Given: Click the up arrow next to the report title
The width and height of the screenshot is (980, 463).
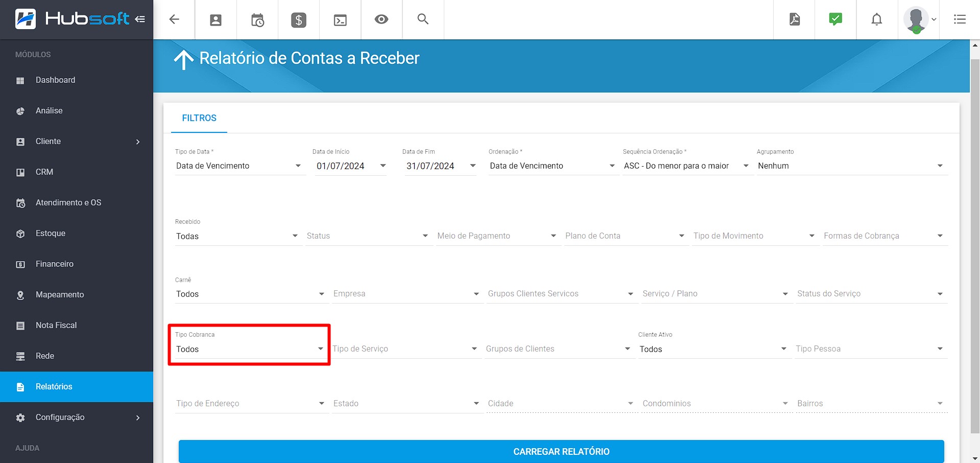Looking at the screenshot, I should (x=184, y=59).
